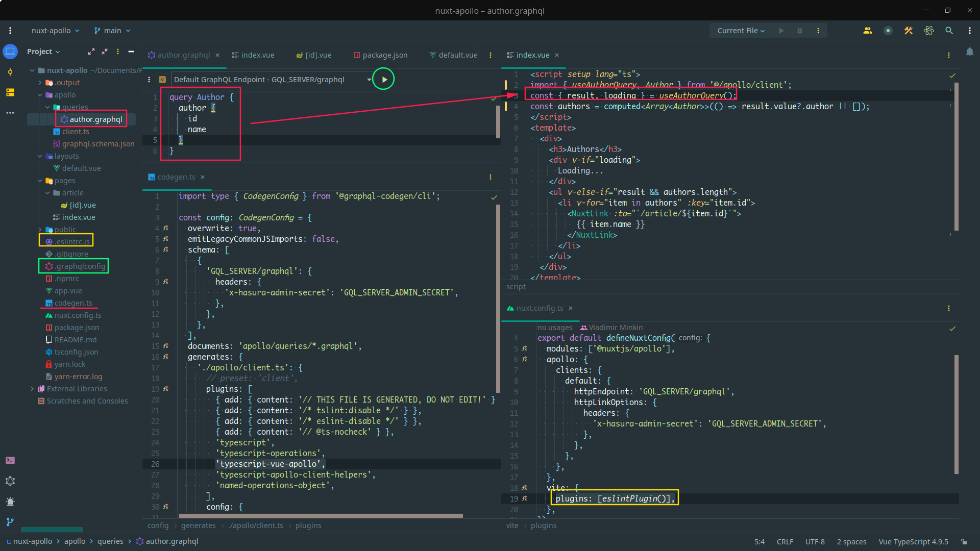
Task: Collapse the pages folder in tree
Action: pos(40,181)
